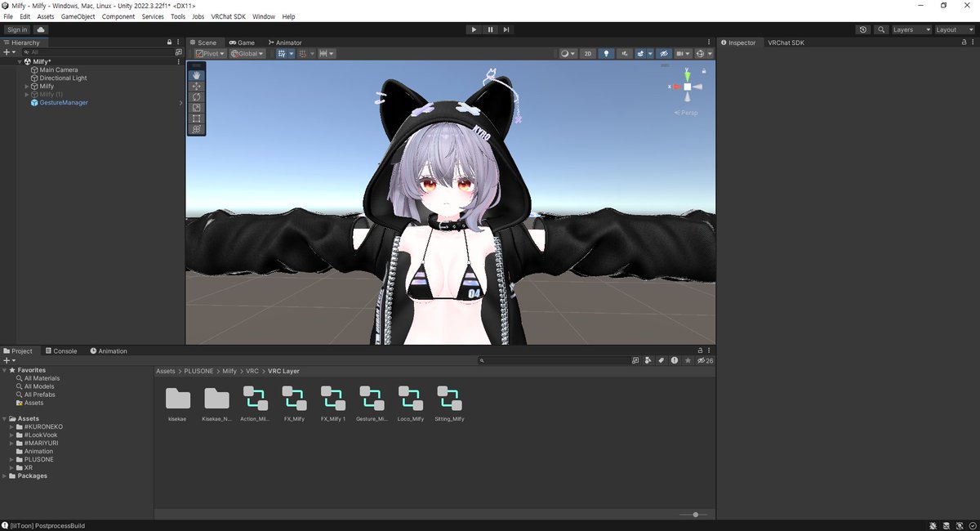The image size is (980, 531).
Task: Open the Layers dropdown
Action: point(911,29)
